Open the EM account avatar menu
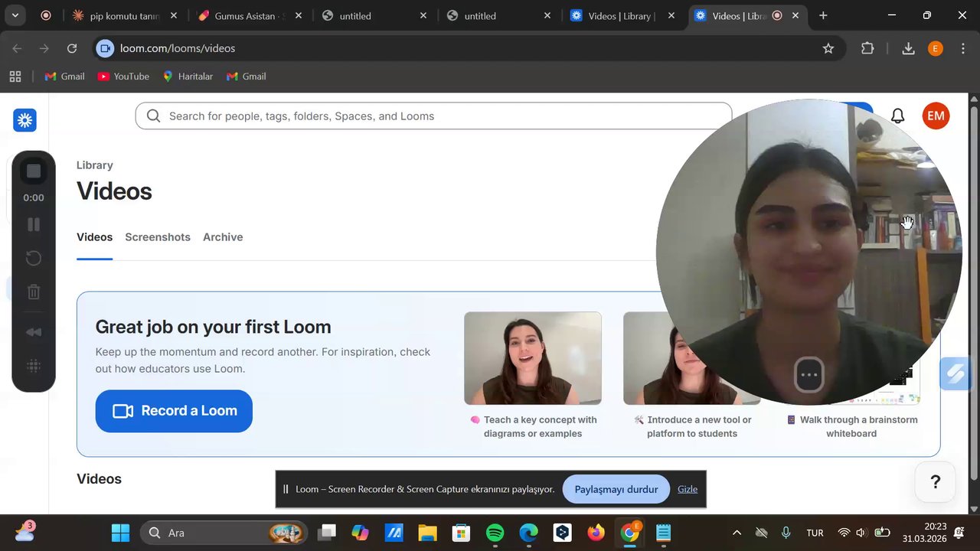Image resolution: width=980 pixels, height=551 pixels. point(936,116)
